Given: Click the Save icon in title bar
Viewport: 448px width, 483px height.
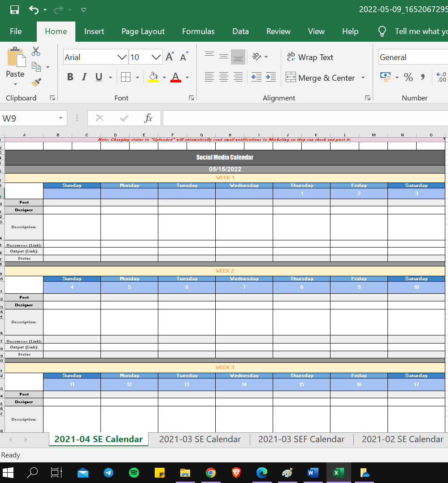Looking at the screenshot, I should coord(14,9).
